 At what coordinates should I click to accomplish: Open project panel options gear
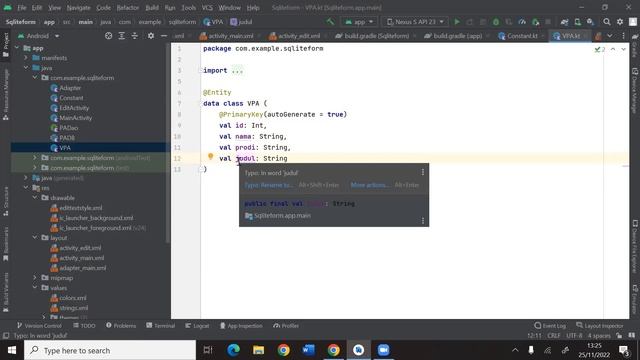click(151, 36)
